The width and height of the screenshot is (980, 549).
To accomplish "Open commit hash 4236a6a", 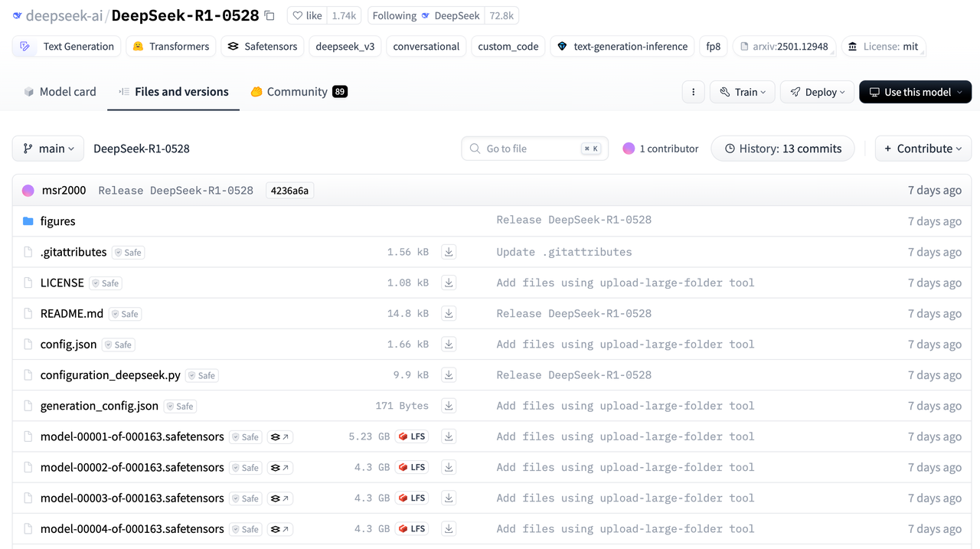I will [x=289, y=191].
